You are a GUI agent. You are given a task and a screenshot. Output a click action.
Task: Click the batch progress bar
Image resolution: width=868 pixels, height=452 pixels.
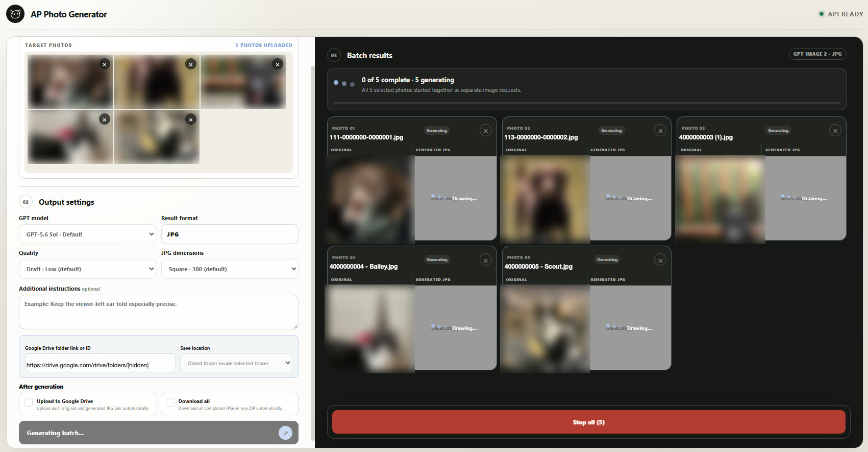[x=587, y=103]
